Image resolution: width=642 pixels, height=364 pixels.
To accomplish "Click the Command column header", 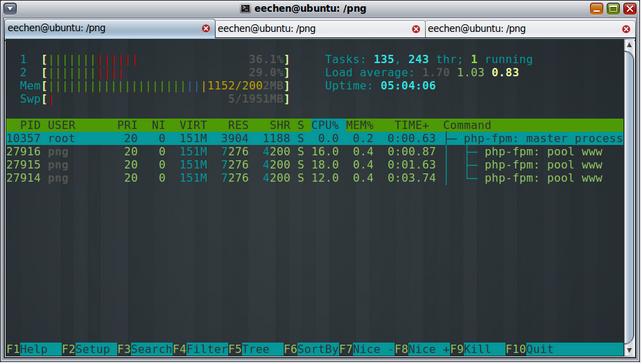I will 467,125.
